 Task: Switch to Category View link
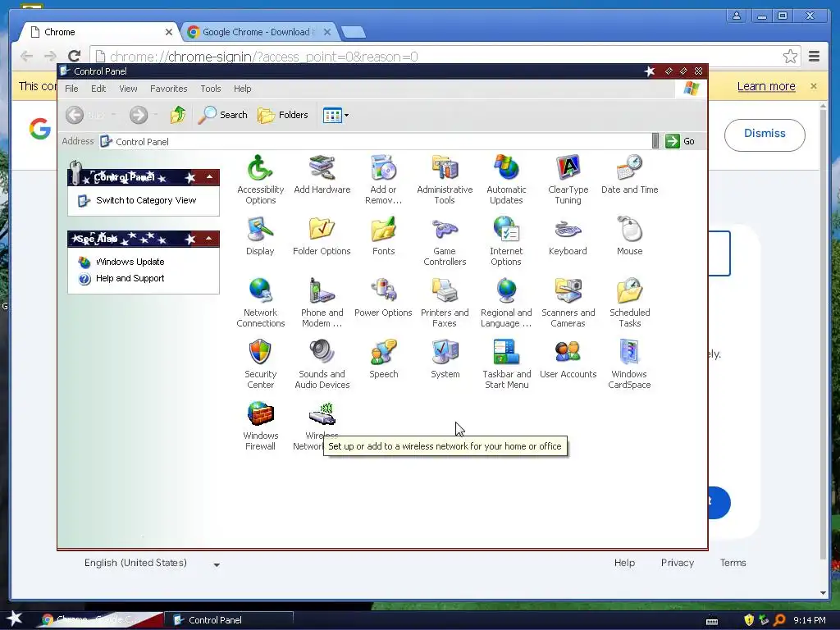[x=146, y=200]
